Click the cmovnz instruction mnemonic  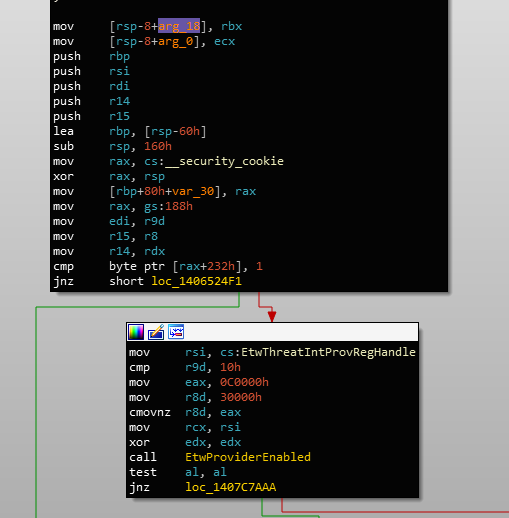coord(150,412)
